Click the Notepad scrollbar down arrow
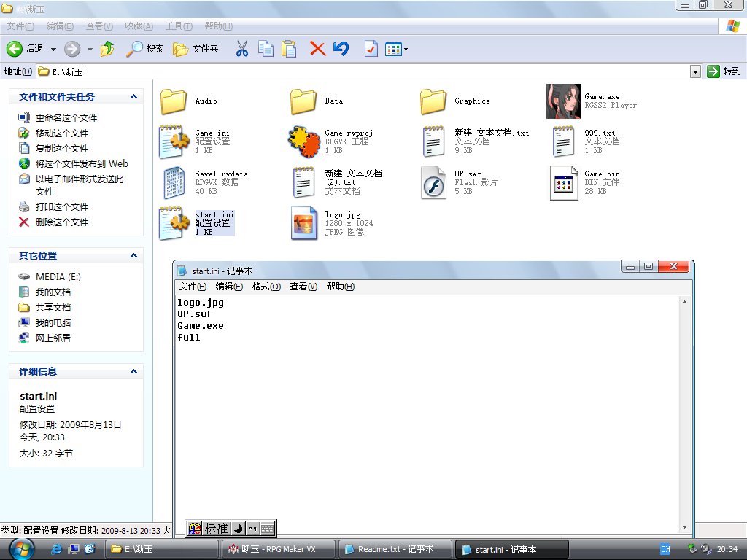 pos(684,527)
